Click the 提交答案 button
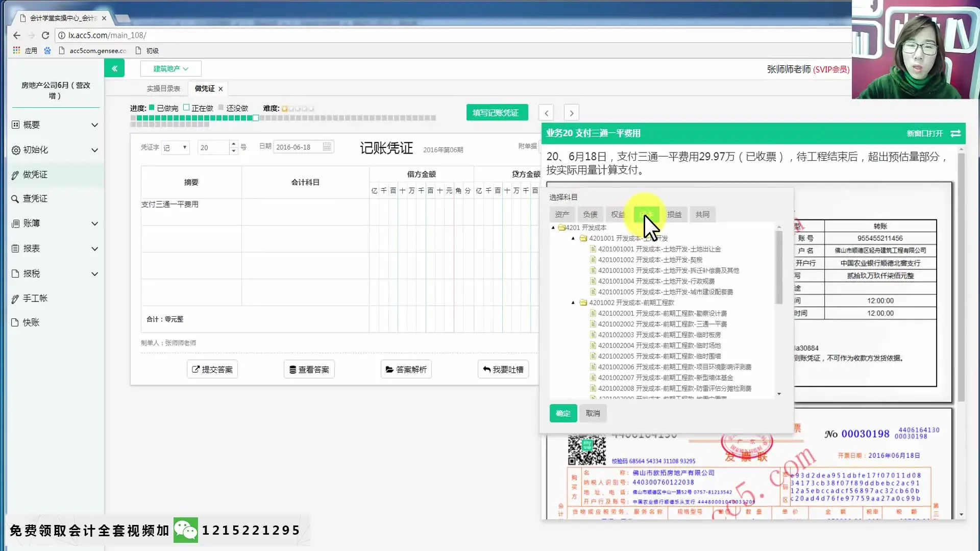This screenshot has width=980, height=551. click(x=212, y=369)
